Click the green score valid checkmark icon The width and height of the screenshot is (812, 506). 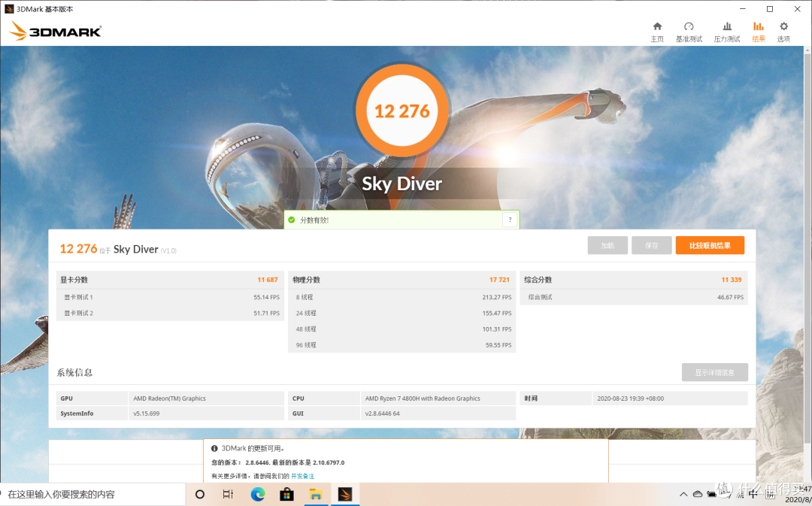(292, 220)
